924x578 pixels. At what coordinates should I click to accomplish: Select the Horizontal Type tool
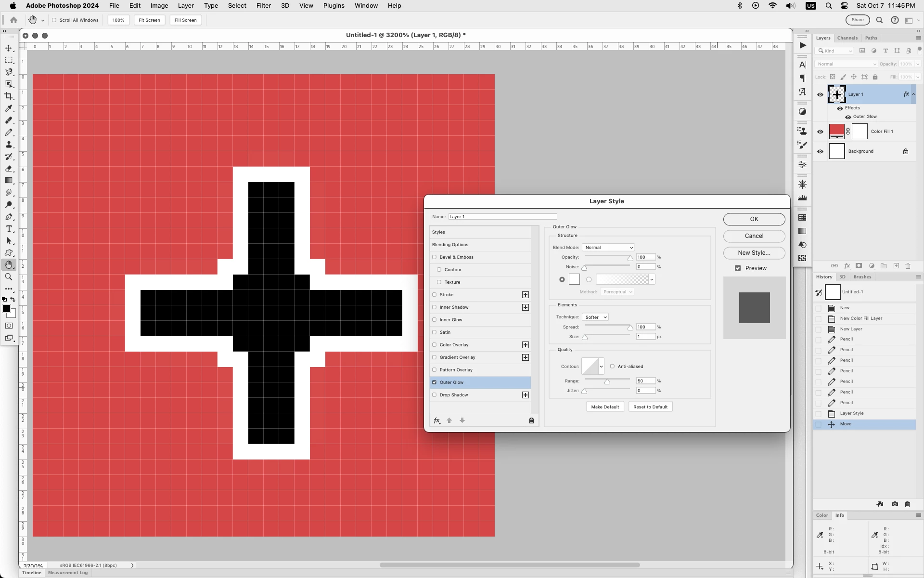tap(9, 229)
